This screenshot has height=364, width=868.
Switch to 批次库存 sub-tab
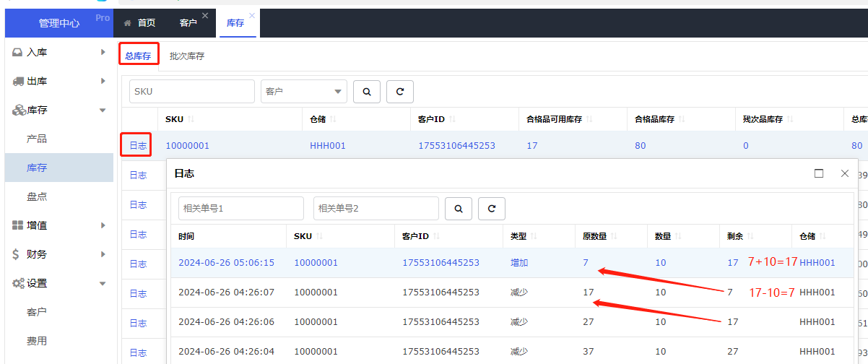(x=187, y=56)
